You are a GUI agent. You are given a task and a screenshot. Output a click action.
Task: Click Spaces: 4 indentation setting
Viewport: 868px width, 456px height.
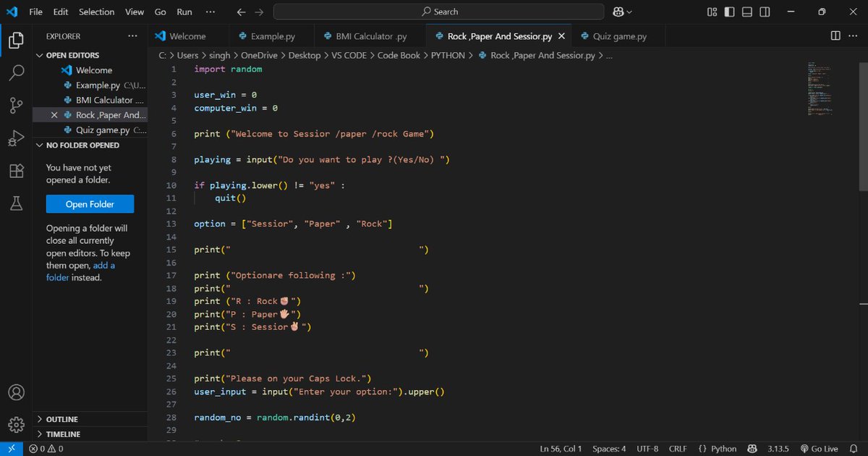coord(609,449)
